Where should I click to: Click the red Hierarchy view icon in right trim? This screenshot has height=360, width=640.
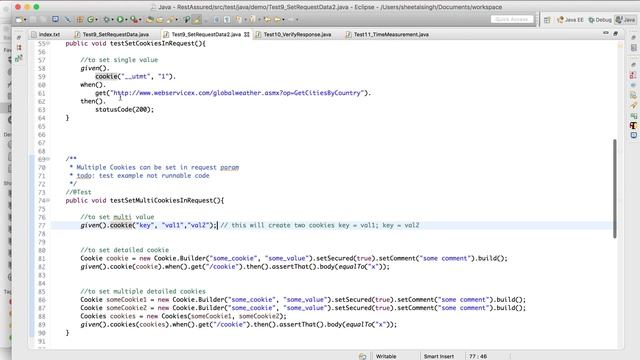tap(633, 75)
